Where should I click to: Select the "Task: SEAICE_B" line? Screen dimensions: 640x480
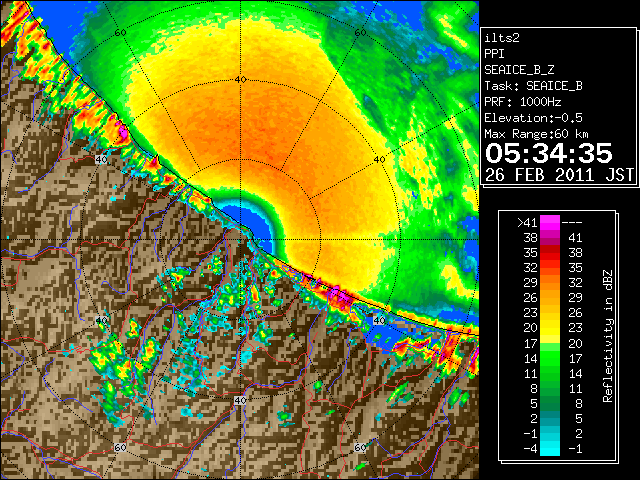point(533,86)
